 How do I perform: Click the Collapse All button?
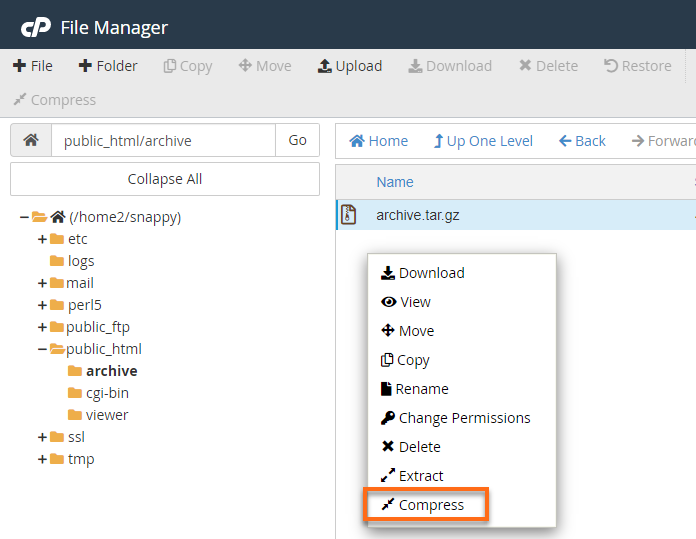point(165,179)
